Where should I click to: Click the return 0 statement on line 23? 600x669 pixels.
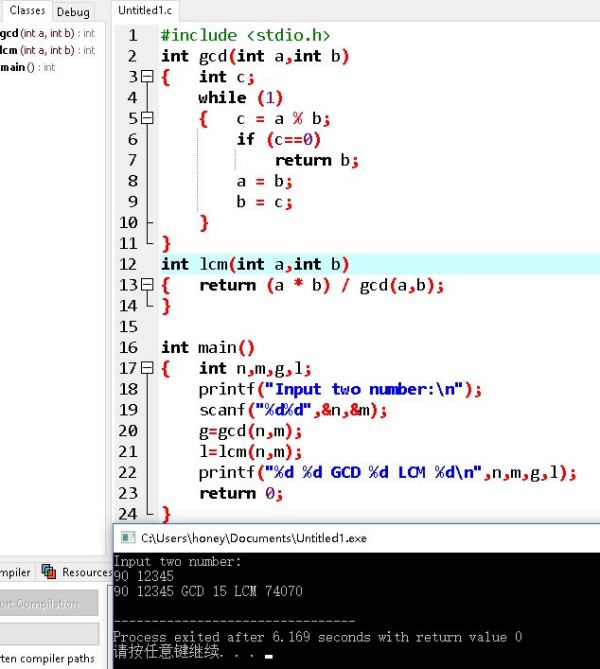240,493
